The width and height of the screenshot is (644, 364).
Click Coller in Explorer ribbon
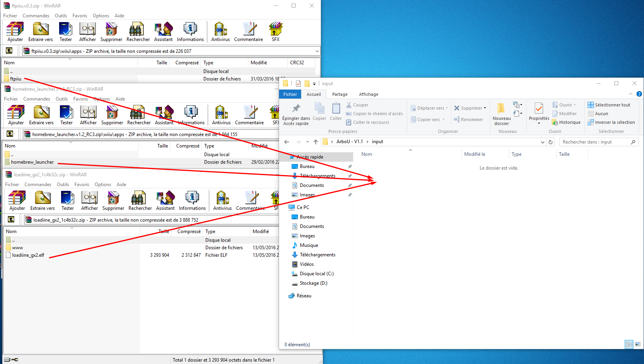click(x=336, y=112)
